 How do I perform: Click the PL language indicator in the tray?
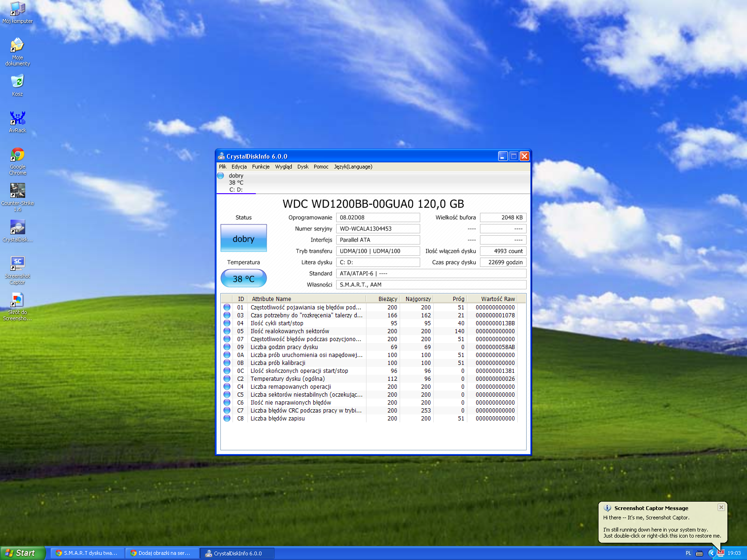[x=688, y=553]
